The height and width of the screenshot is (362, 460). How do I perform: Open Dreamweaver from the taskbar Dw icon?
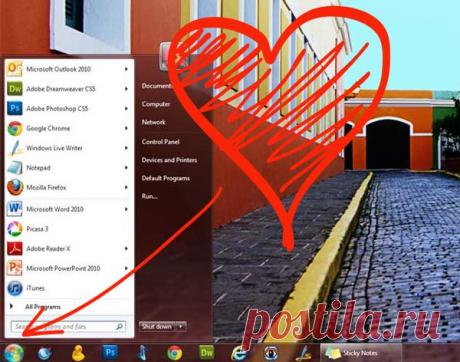pos(207,352)
